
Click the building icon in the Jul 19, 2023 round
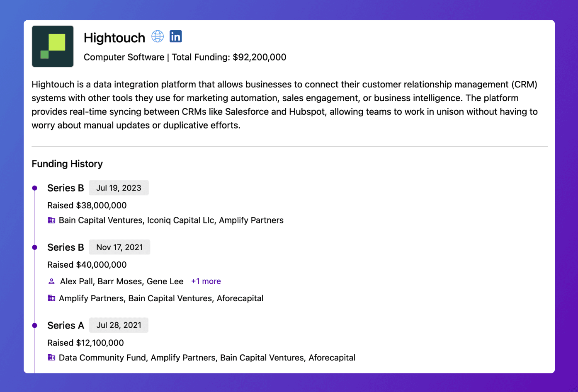(x=51, y=220)
